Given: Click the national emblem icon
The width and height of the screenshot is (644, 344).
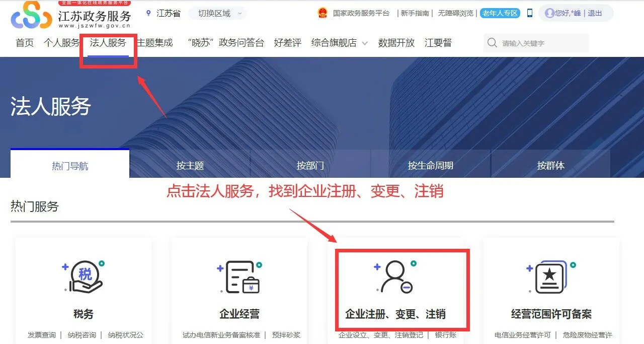Looking at the screenshot, I should click(323, 13).
